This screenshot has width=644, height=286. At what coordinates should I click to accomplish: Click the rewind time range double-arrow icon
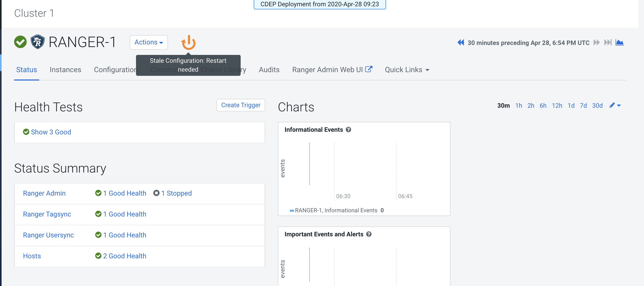point(461,42)
